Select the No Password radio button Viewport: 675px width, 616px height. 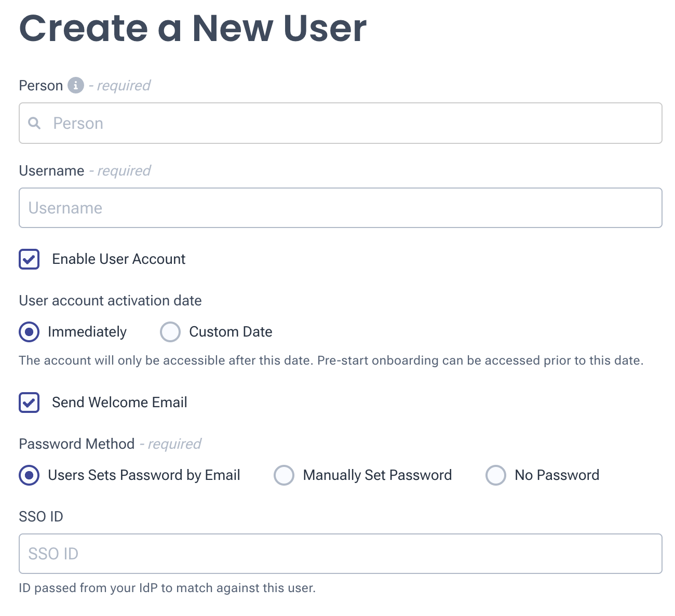pyautogui.click(x=496, y=475)
